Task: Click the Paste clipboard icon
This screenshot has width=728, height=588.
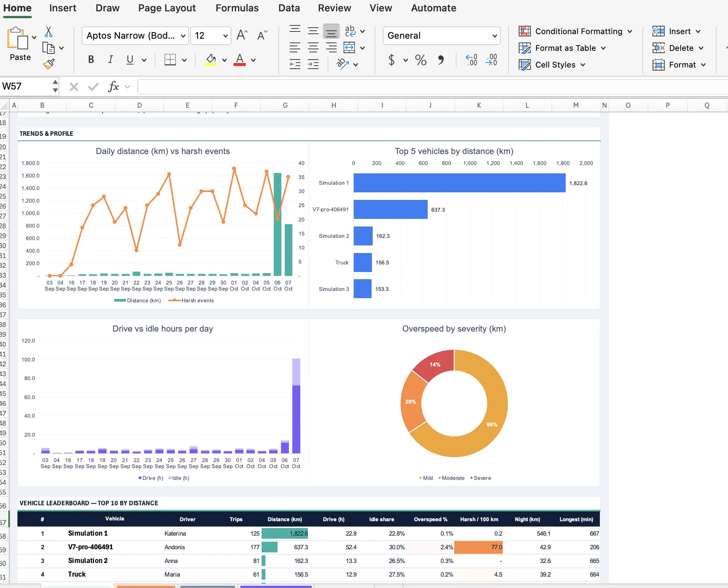Action: coord(17,38)
